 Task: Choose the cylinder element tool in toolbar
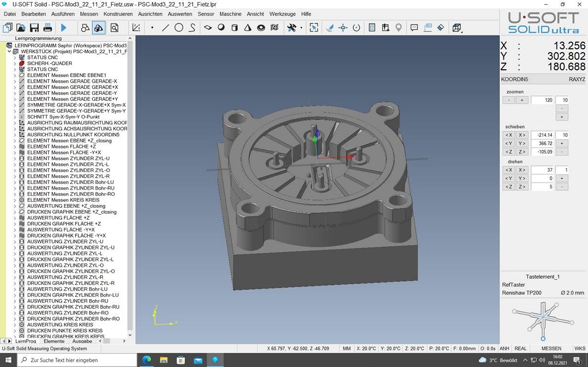(x=234, y=28)
